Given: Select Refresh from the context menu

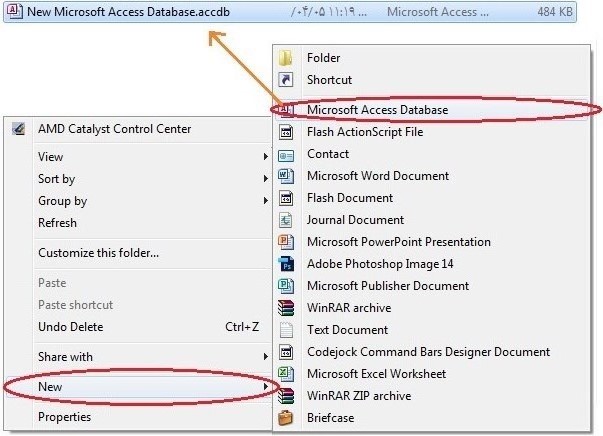Looking at the screenshot, I should click(57, 223).
